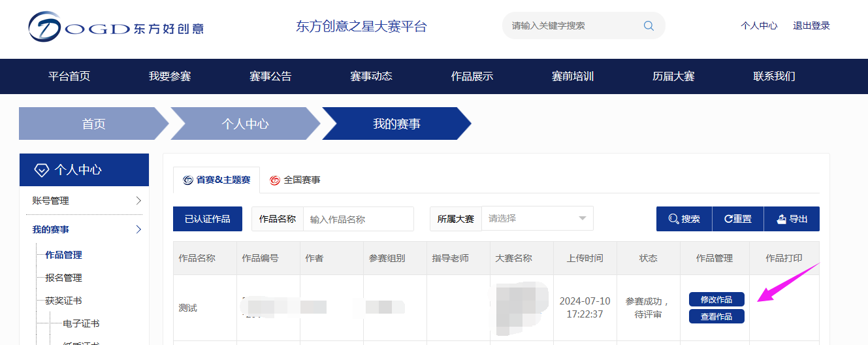
Task: Click the diamond icon beside 个人中心 sidebar header
Action: [x=41, y=171]
